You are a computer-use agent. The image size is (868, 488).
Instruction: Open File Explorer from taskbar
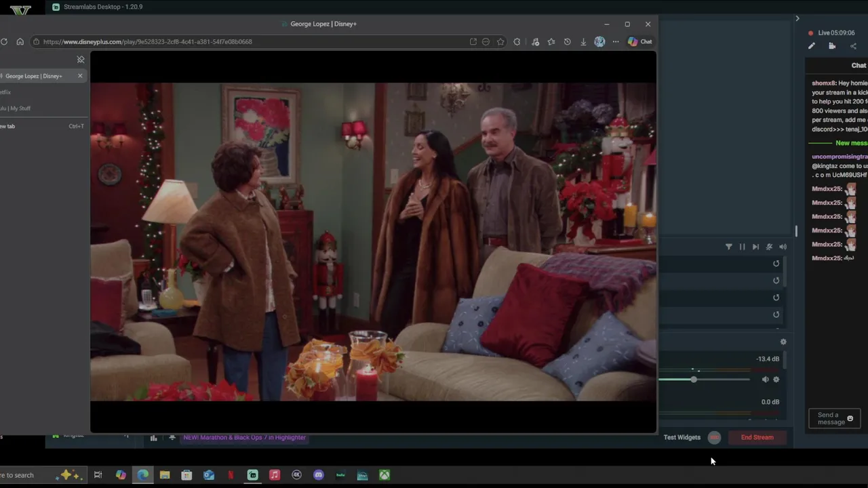[165, 475]
